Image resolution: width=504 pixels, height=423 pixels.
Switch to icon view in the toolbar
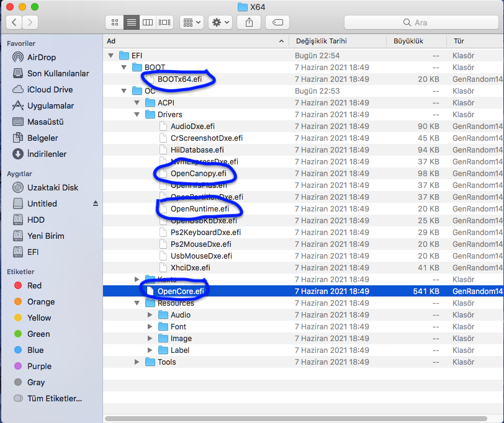(x=114, y=22)
